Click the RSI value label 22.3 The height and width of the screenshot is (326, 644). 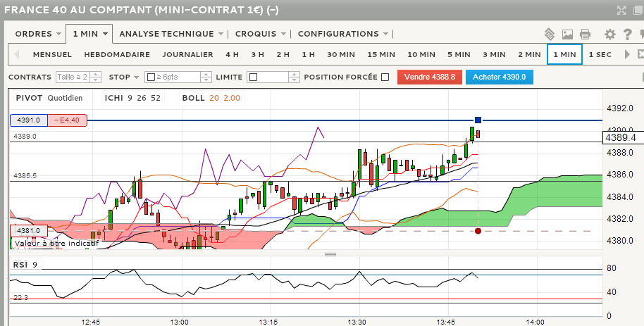click(x=20, y=297)
